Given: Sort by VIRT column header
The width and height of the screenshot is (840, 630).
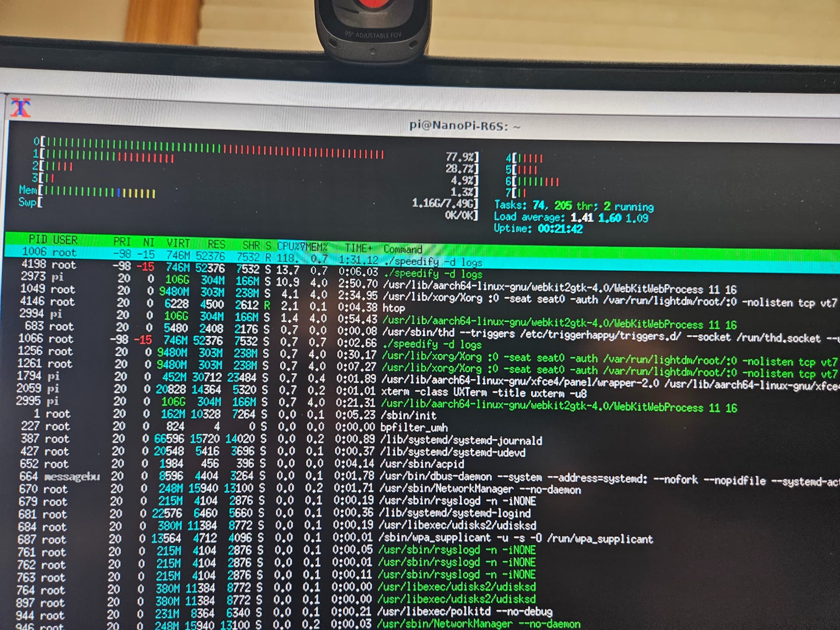Looking at the screenshot, I should [x=178, y=243].
